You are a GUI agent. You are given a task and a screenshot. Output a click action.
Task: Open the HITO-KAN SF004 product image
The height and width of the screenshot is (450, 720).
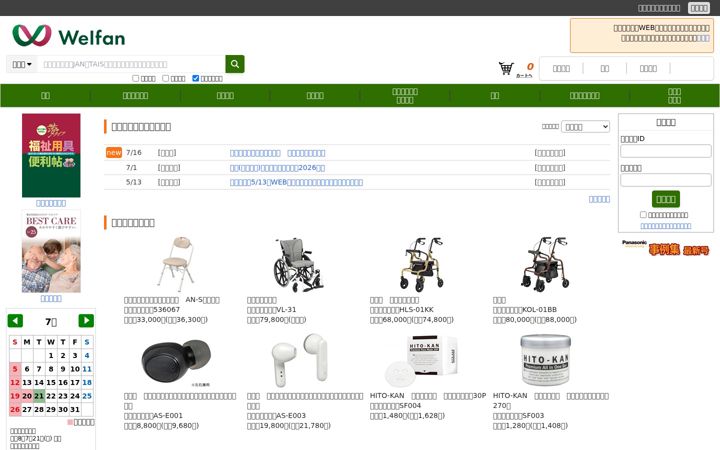point(422,361)
